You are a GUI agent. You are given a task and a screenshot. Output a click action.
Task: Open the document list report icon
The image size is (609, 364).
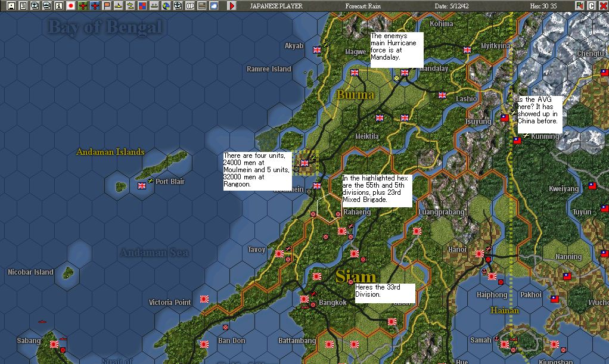(23, 6)
